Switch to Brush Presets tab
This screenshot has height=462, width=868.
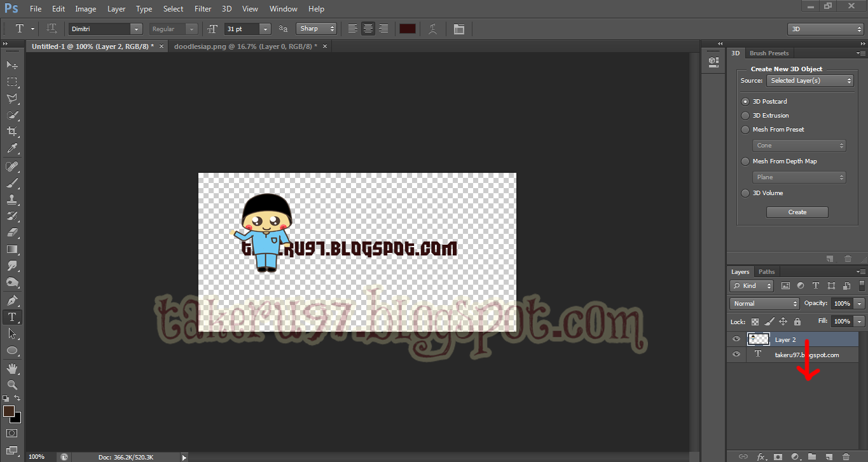point(769,53)
